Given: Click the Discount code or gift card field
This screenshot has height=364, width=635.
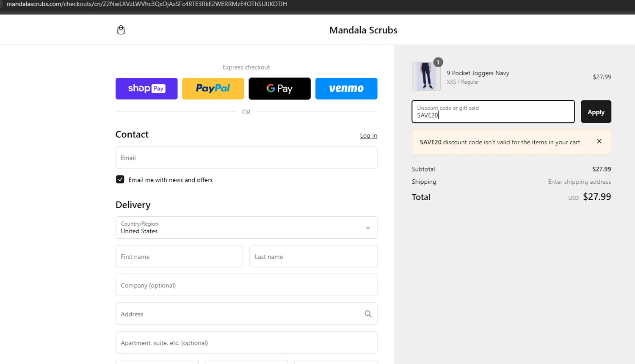Looking at the screenshot, I should pos(493,112).
